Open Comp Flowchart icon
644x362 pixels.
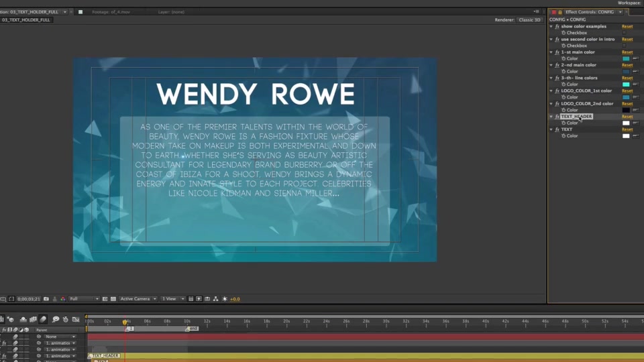[215, 299]
